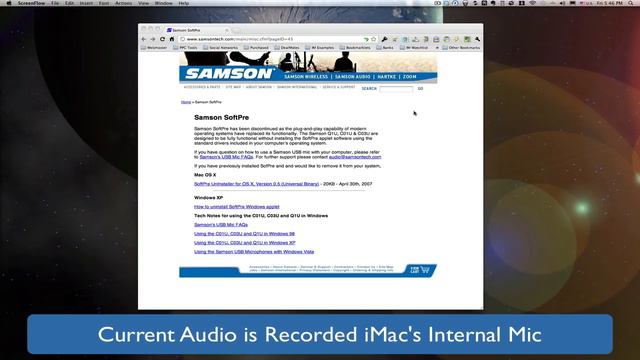Open the Social Networks bookmarks folder
Viewport: 640px width, 360px height.
click(220, 48)
